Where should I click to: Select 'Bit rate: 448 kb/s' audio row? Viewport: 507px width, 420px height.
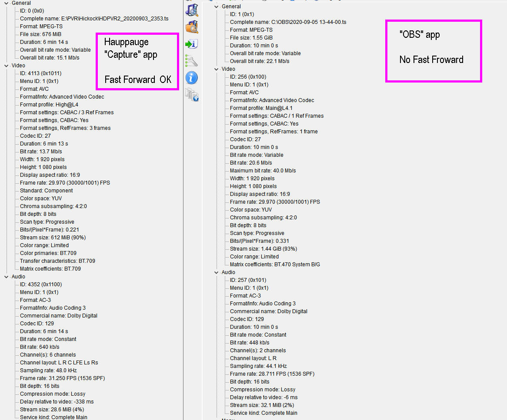click(250, 343)
